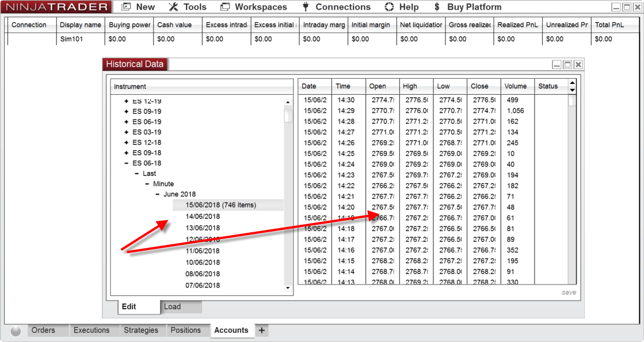Click the 1,056 volume cell

[x=516, y=111]
